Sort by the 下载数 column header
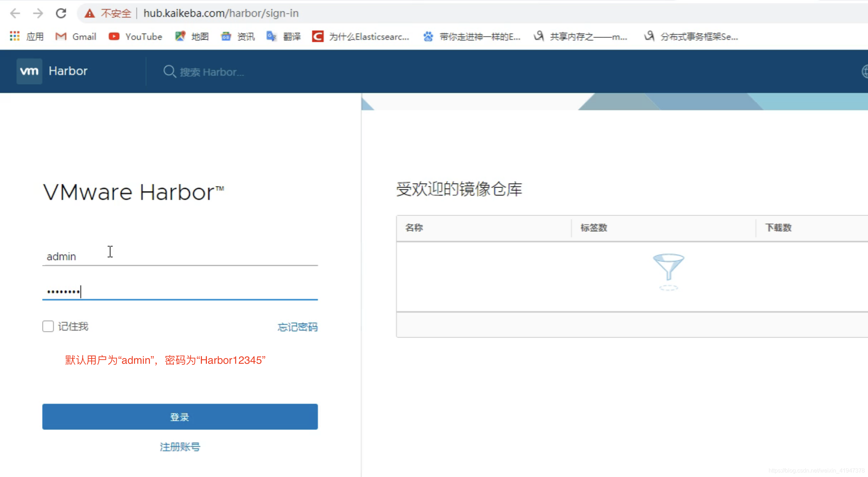Screen dimensions: 868x477 click(x=778, y=228)
